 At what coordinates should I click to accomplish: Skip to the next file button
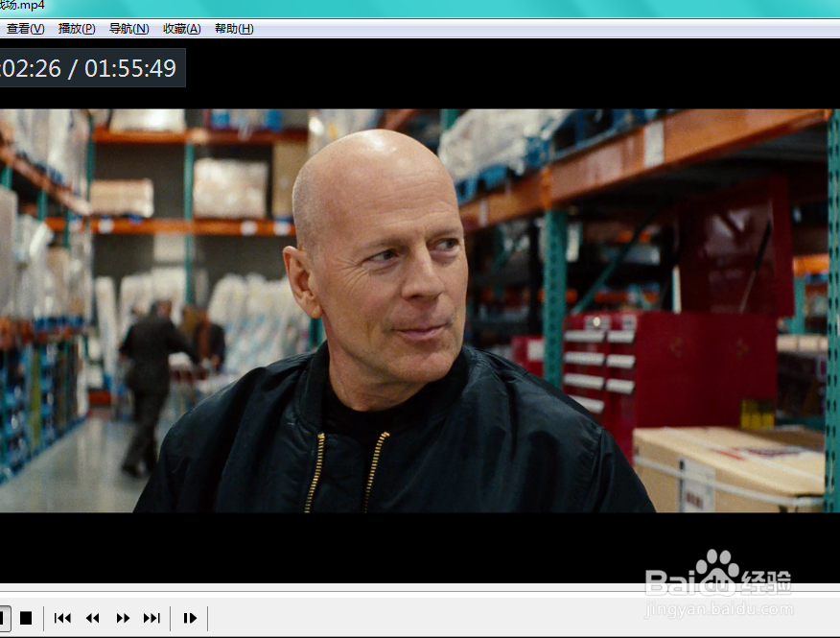[152, 618]
